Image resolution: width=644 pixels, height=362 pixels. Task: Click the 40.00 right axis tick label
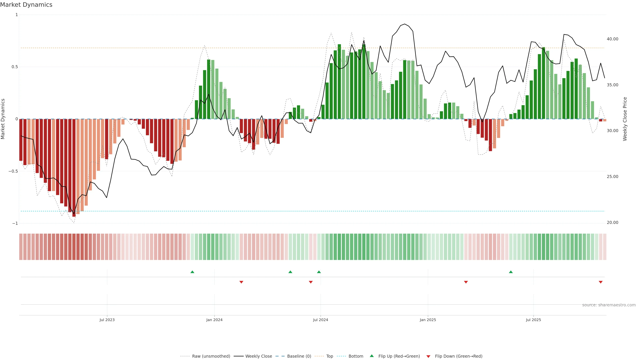612,39
